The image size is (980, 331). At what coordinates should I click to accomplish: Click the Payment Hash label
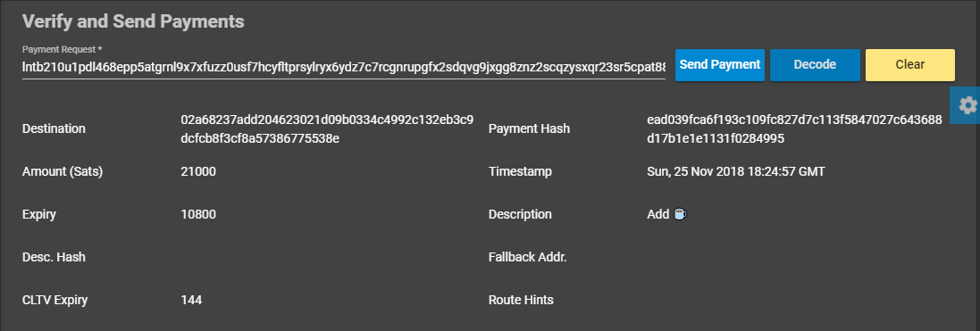pyautogui.click(x=529, y=128)
